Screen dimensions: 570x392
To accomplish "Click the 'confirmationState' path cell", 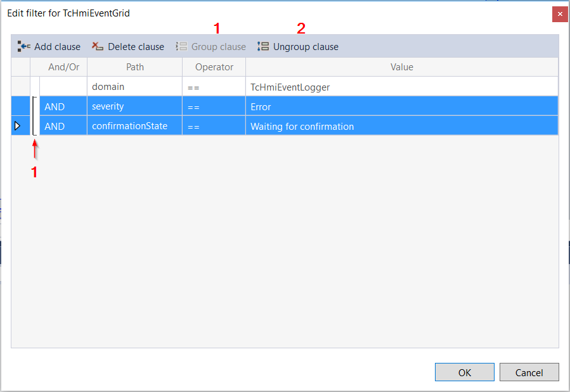I will click(x=135, y=126).
